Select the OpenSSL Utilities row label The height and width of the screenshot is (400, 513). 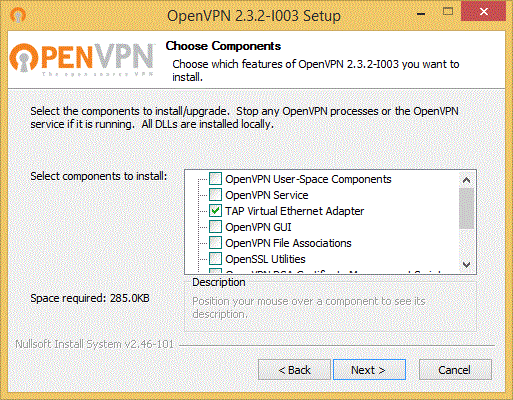coord(265,259)
